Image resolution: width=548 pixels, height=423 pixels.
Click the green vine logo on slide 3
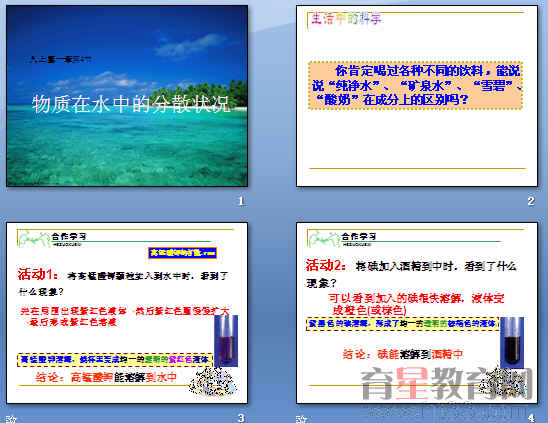(x=34, y=239)
